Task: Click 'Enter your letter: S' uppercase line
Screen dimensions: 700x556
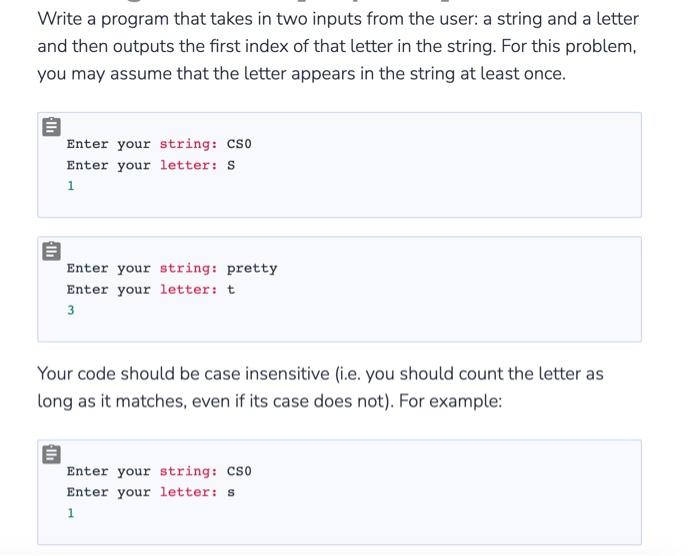Action: (x=150, y=165)
